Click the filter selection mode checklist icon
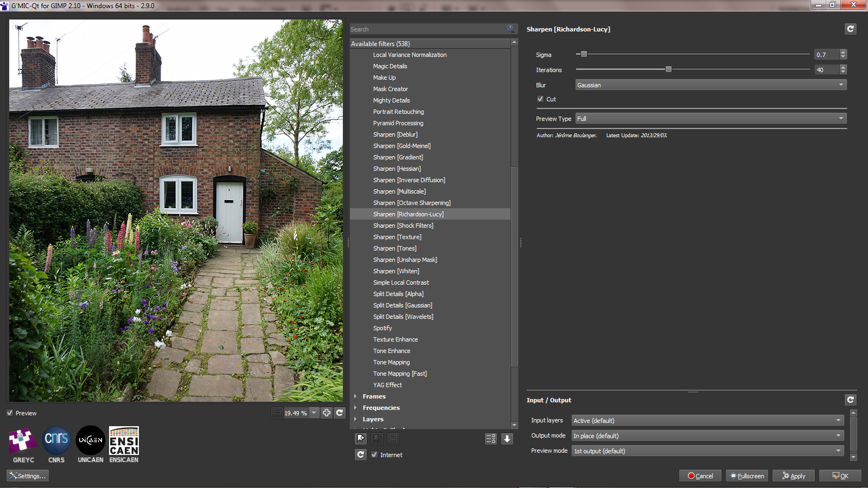 490,439
